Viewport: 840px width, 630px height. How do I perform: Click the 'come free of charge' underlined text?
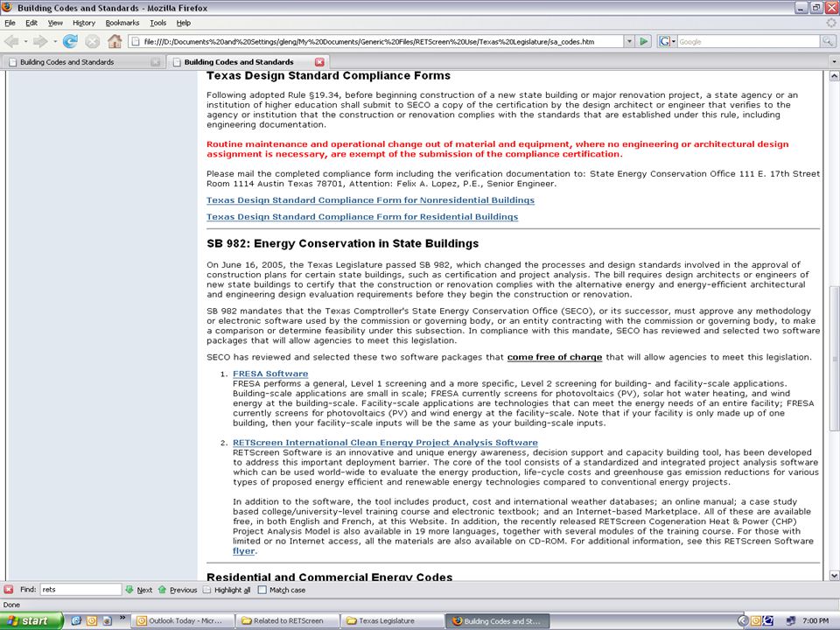[x=555, y=357]
